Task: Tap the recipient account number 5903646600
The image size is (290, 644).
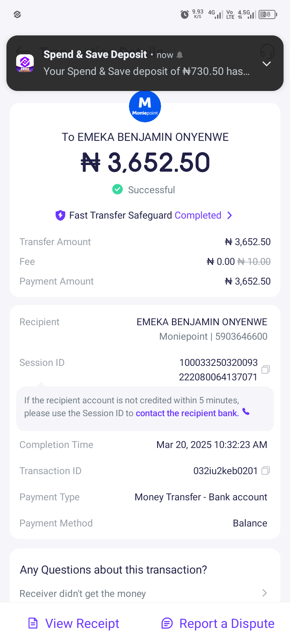Action: coord(241,336)
